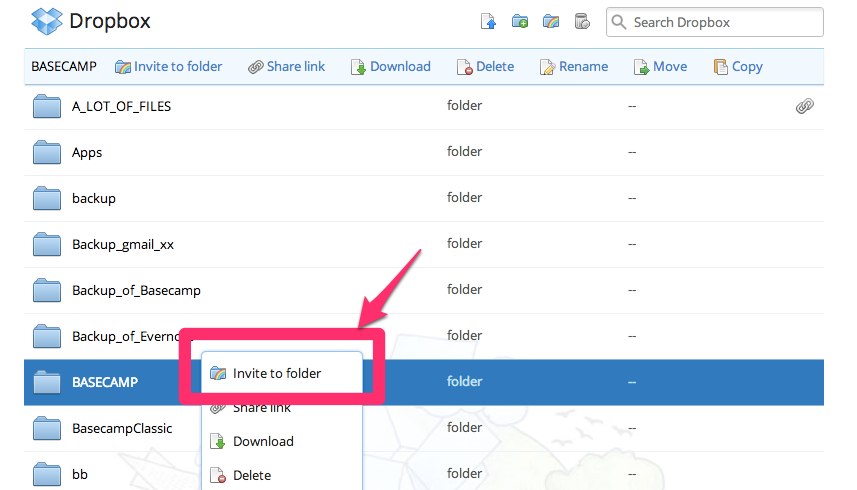This screenshot has height=490, width=857.
Task: Open the Backup_of_Evernote folder name
Action: [126, 336]
